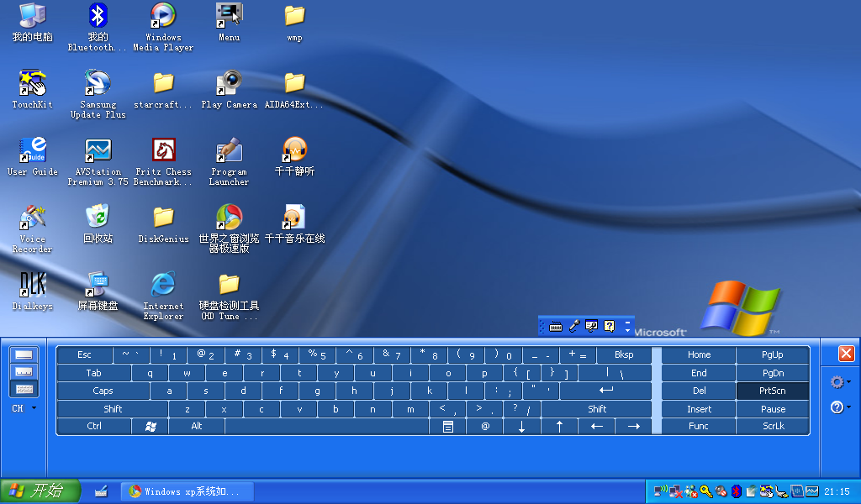
Task: Click the Bluetooth icon in the system tray
Action: point(736,491)
